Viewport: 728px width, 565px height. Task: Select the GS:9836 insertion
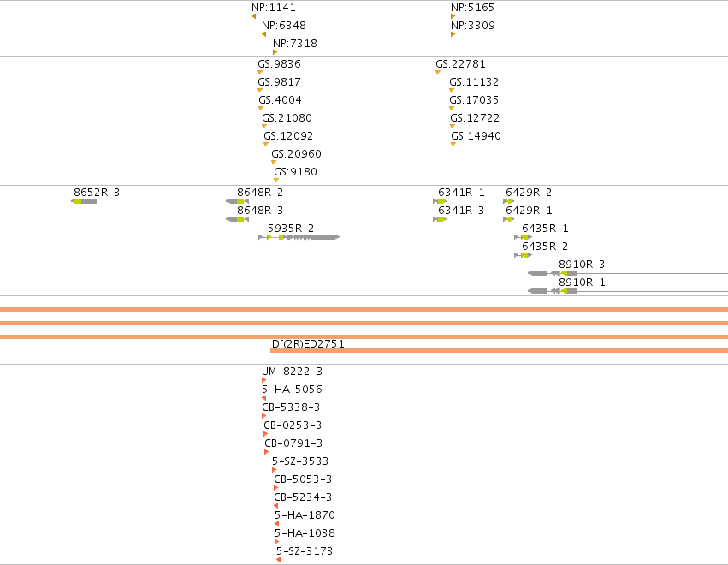(x=279, y=64)
